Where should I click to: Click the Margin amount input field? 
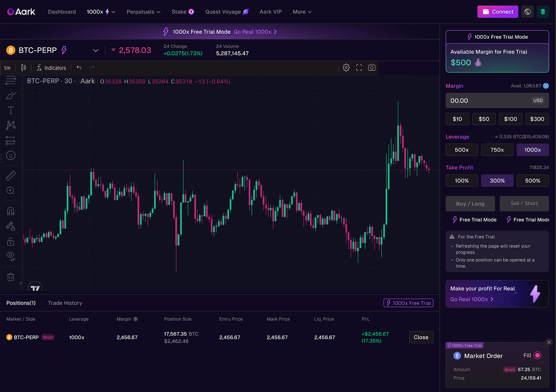[497, 101]
